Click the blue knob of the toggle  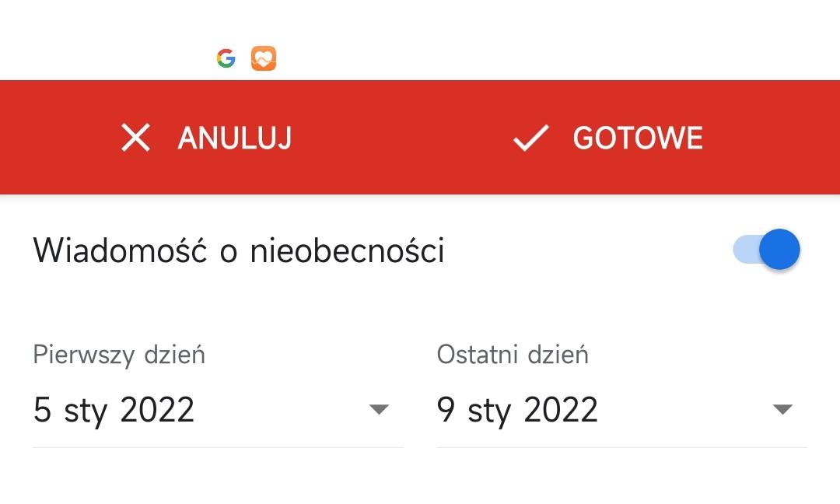pos(779,250)
